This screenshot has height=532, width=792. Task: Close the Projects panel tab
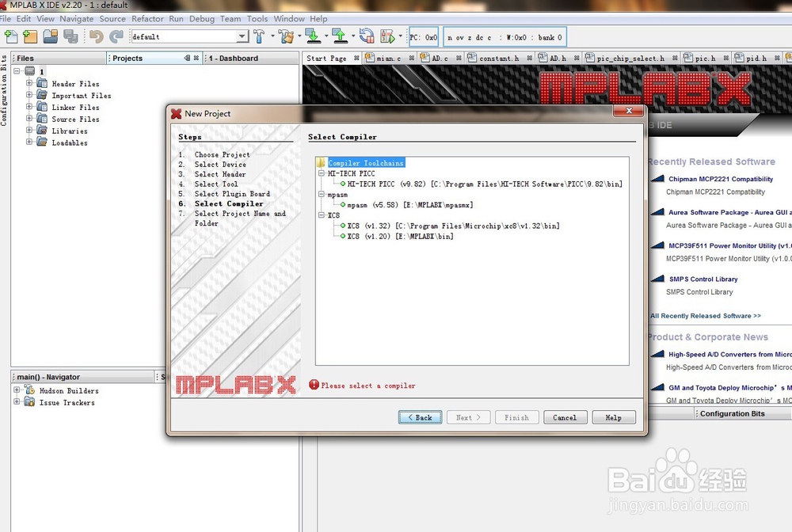[x=196, y=58]
